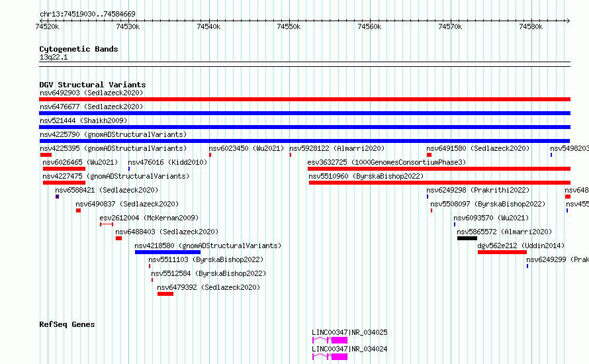Click the nsv4225395 (gnomADStructuralVariants) label

113,148
